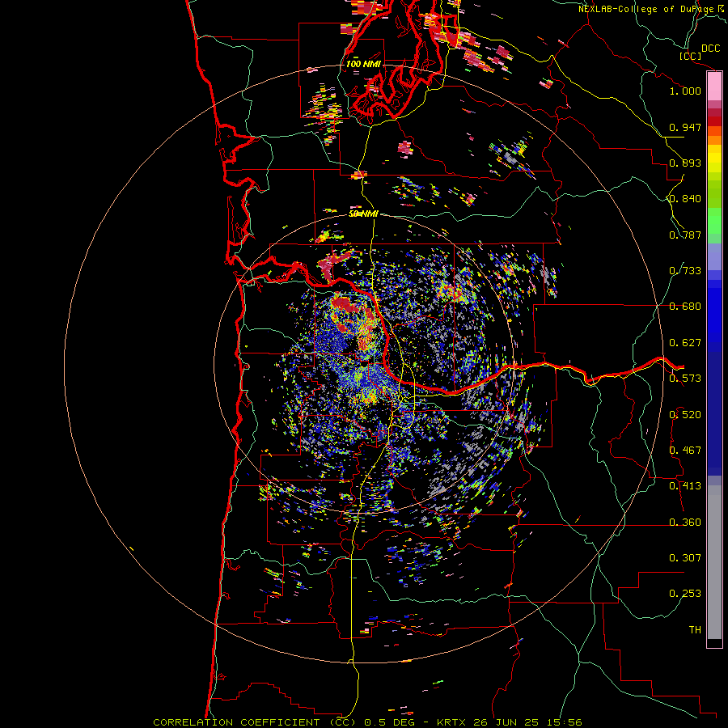Click the 0.520 color scale value

685,415
